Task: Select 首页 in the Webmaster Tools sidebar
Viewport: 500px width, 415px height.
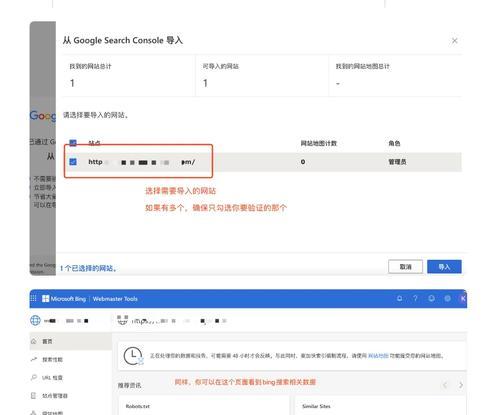Action: point(70,341)
